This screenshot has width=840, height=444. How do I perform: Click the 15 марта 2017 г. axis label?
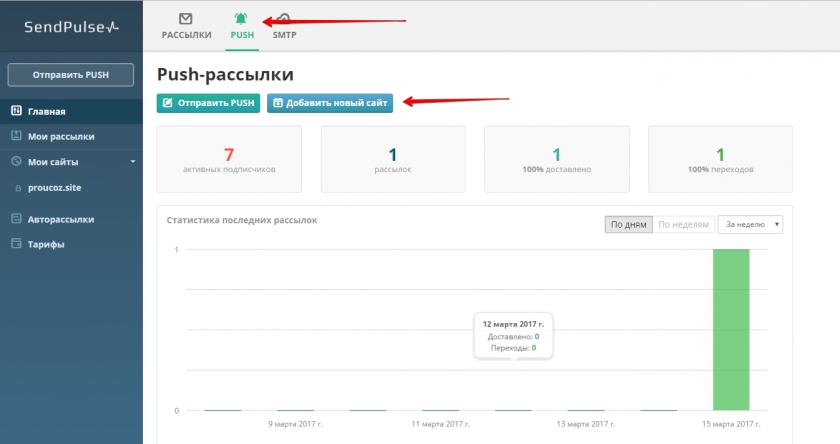point(731,424)
